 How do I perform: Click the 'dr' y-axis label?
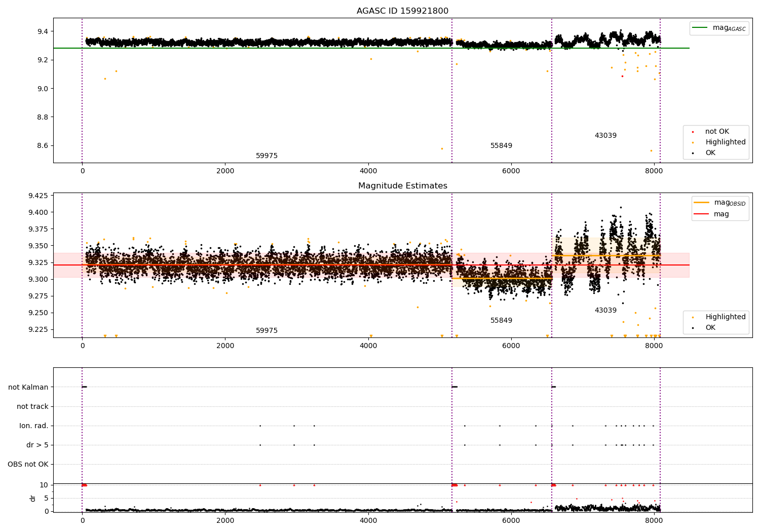pos(33,498)
